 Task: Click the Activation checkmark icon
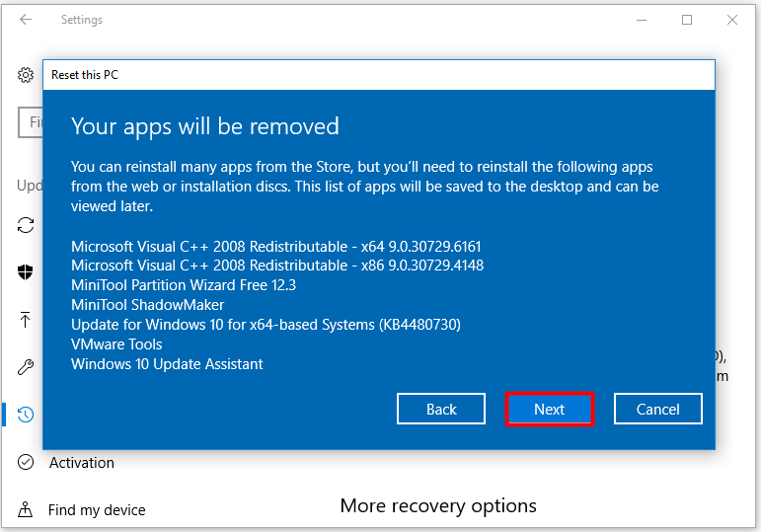tap(26, 462)
